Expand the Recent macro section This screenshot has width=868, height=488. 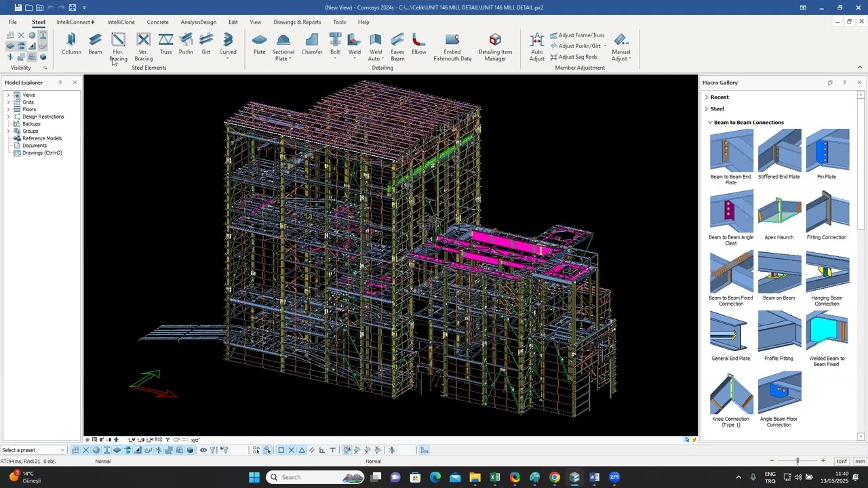click(707, 97)
